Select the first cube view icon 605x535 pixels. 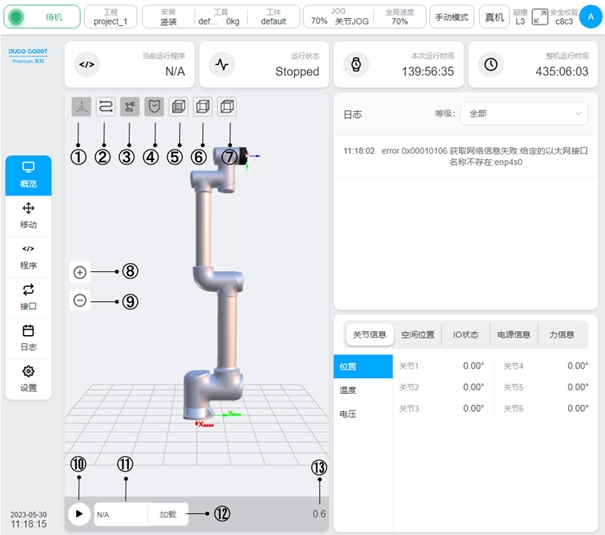pyautogui.click(x=178, y=106)
